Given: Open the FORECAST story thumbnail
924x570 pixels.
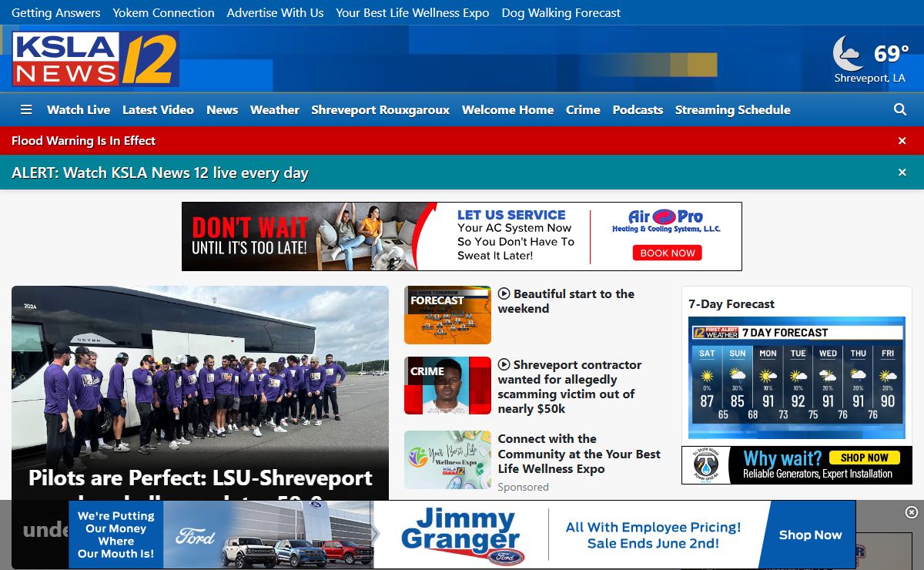Looking at the screenshot, I should point(447,315).
